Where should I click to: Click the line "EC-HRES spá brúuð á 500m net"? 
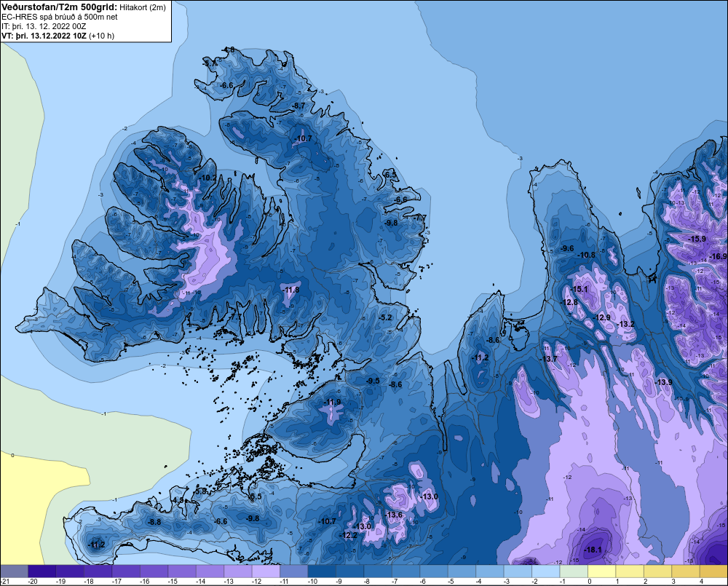60,17
